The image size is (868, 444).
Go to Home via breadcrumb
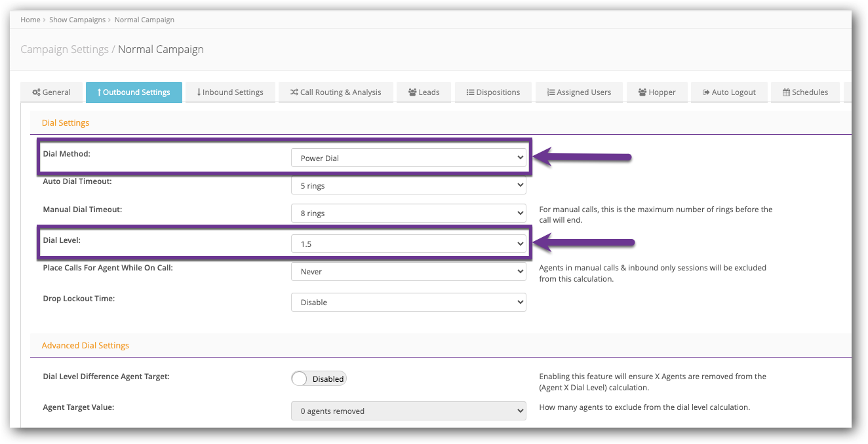coord(30,20)
